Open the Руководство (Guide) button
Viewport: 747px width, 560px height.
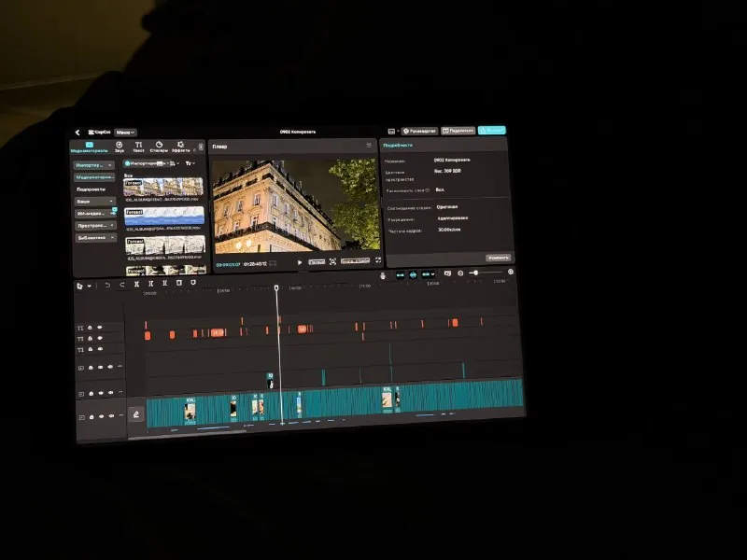coord(419,131)
